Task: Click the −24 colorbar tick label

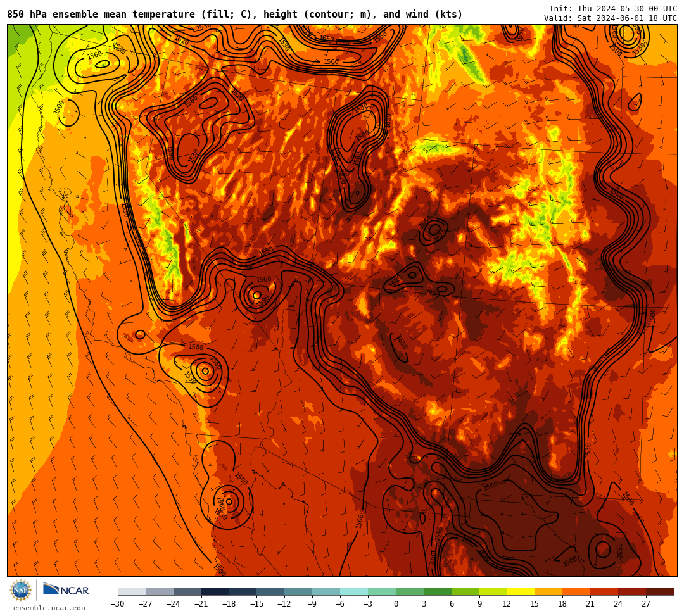Action: pos(174,604)
